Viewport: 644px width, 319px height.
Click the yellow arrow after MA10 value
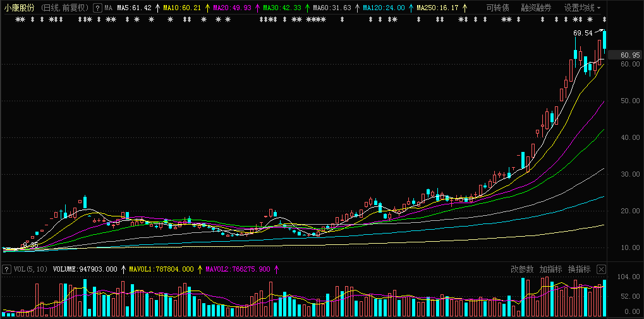tap(207, 8)
